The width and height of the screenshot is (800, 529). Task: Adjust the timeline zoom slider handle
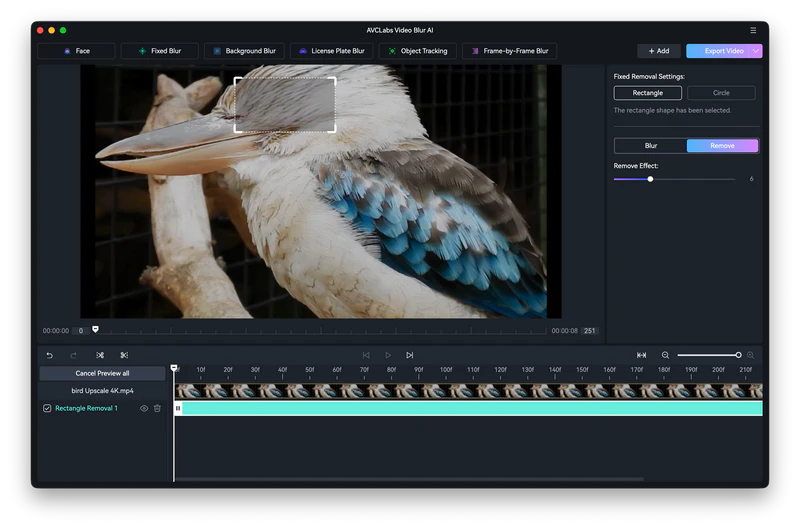738,355
